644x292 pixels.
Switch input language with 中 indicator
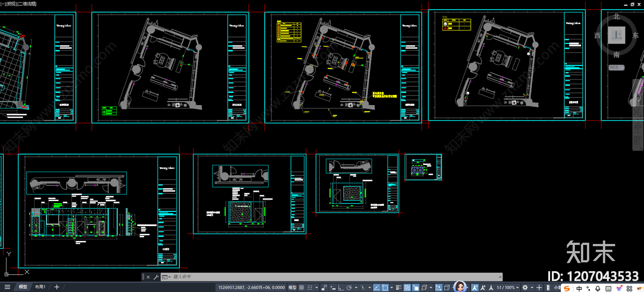(579, 288)
